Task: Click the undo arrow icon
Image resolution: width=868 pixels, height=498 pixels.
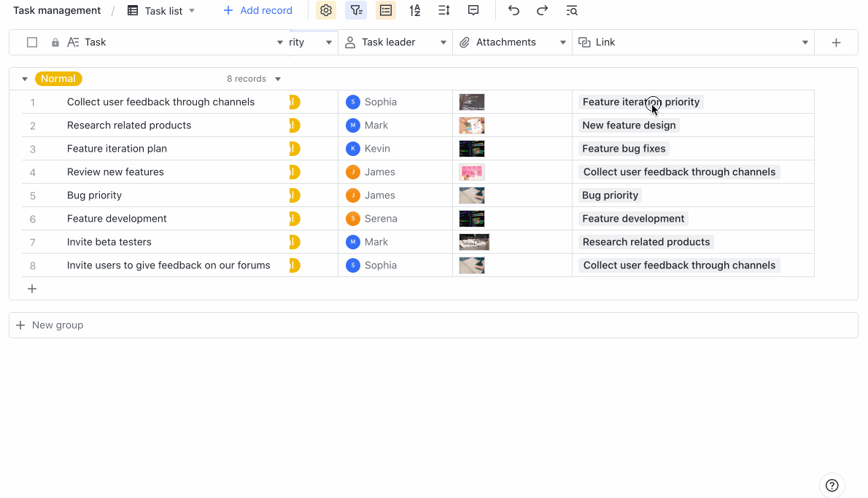Action: [x=514, y=10]
